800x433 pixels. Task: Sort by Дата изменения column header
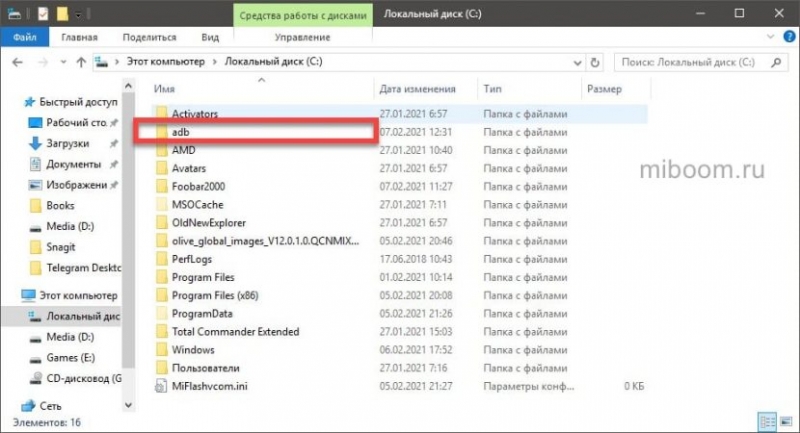[417, 89]
